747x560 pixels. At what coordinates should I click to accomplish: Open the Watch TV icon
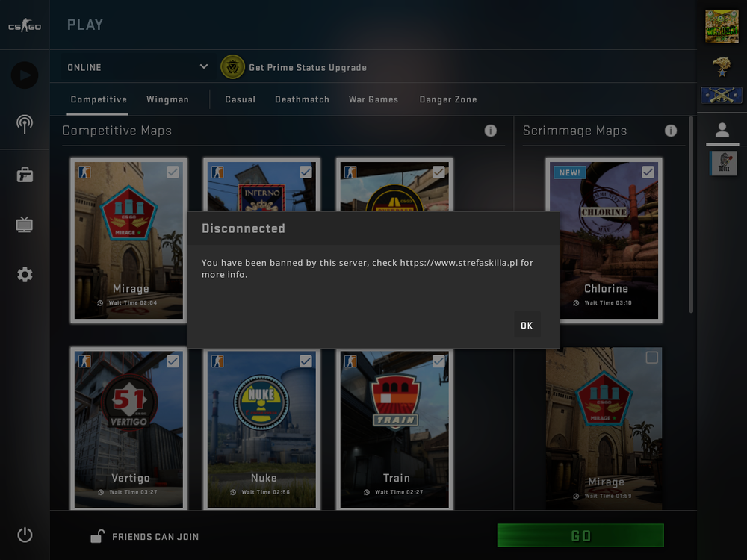pos(25,224)
